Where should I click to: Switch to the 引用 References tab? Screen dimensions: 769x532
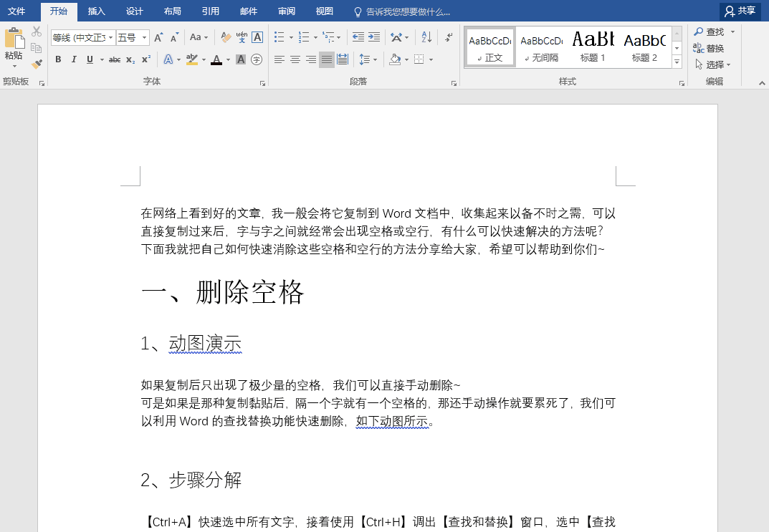[211, 11]
